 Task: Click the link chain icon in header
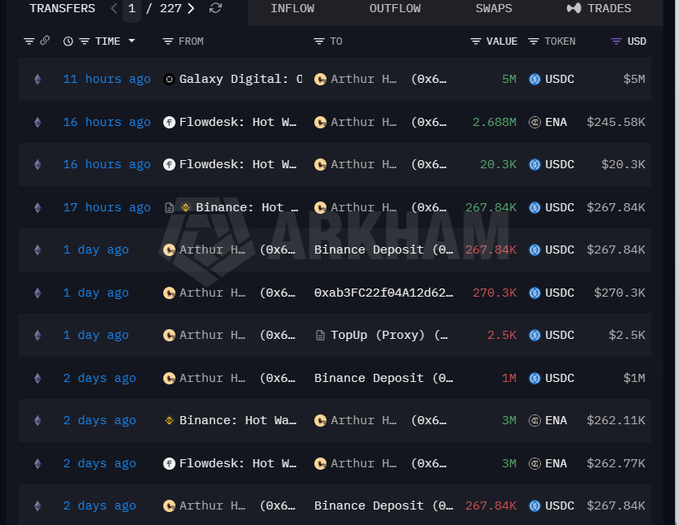(x=45, y=41)
